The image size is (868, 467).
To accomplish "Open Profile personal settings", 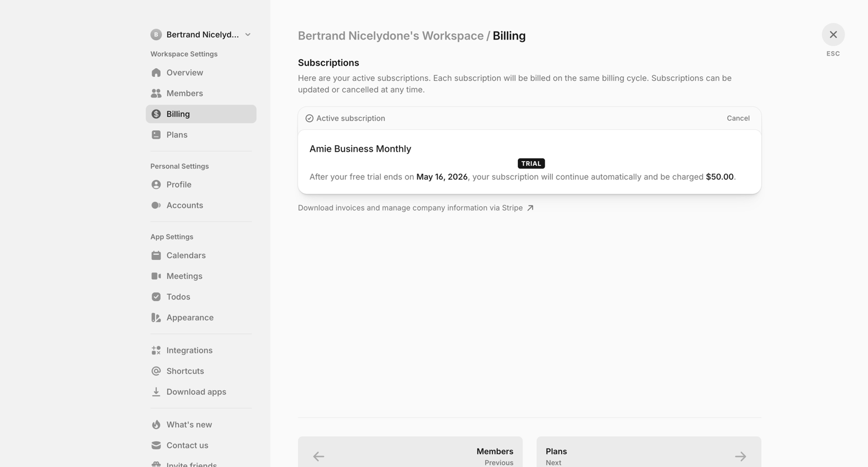I will tap(201, 185).
